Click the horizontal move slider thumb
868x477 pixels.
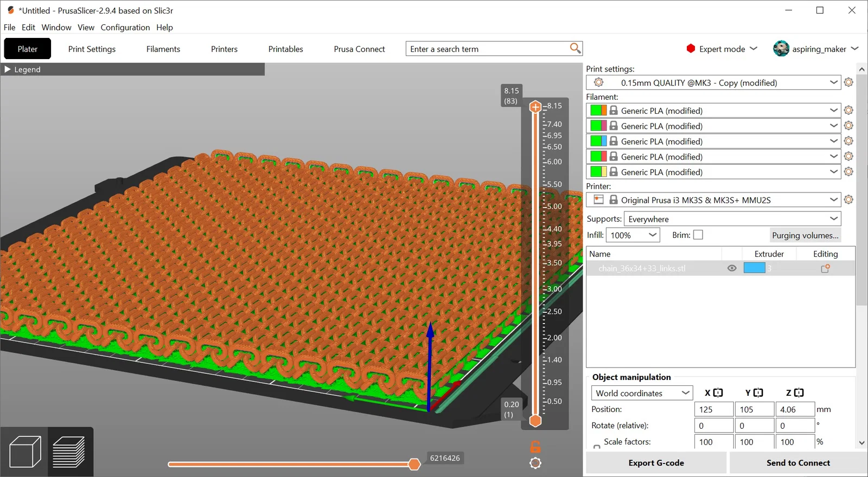click(414, 464)
